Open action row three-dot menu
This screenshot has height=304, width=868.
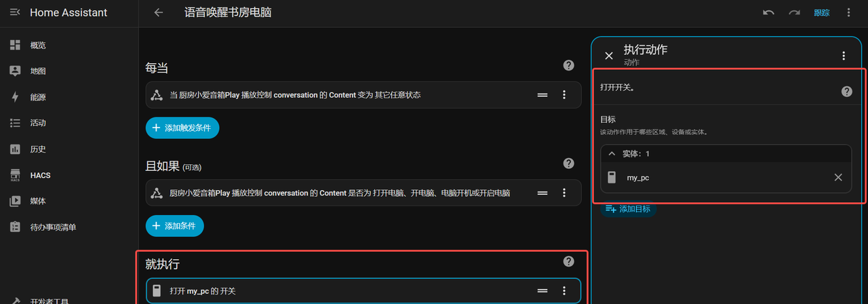(x=564, y=291)
